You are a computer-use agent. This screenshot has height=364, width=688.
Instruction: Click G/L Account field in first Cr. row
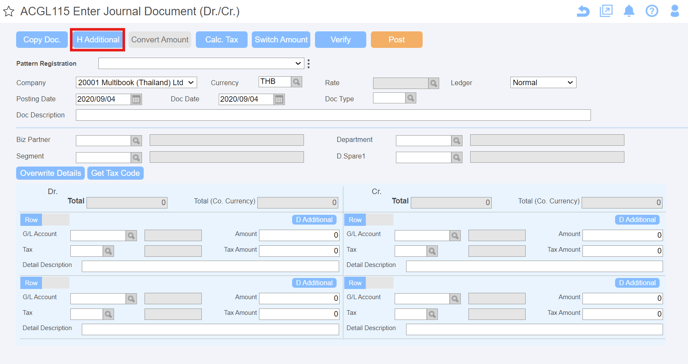click(x=422, y=236)
